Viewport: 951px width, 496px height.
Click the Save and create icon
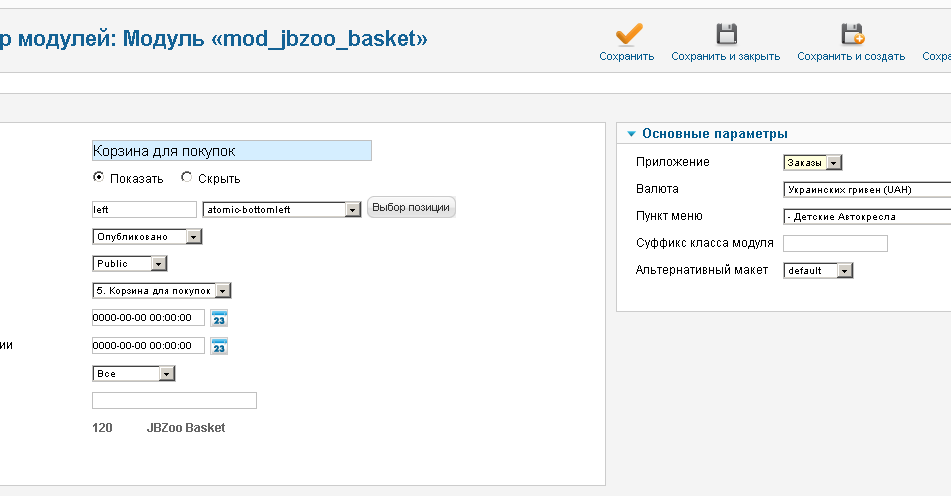coord(851,34)
